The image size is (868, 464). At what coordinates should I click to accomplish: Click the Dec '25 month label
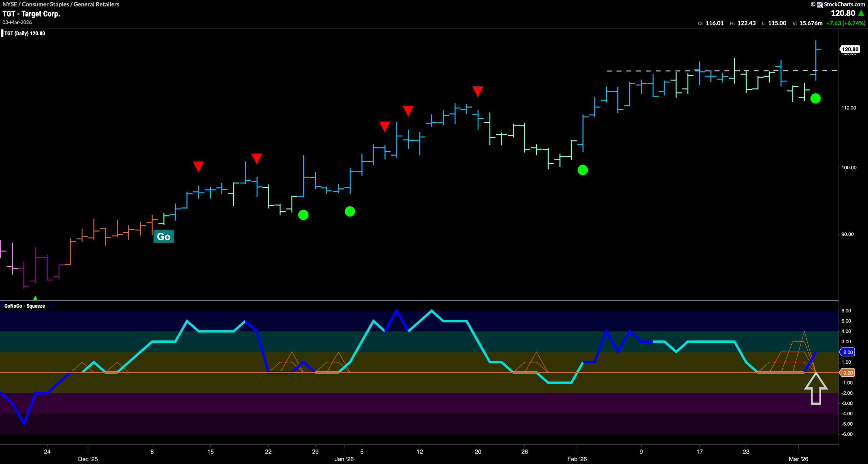pos(88,459)
